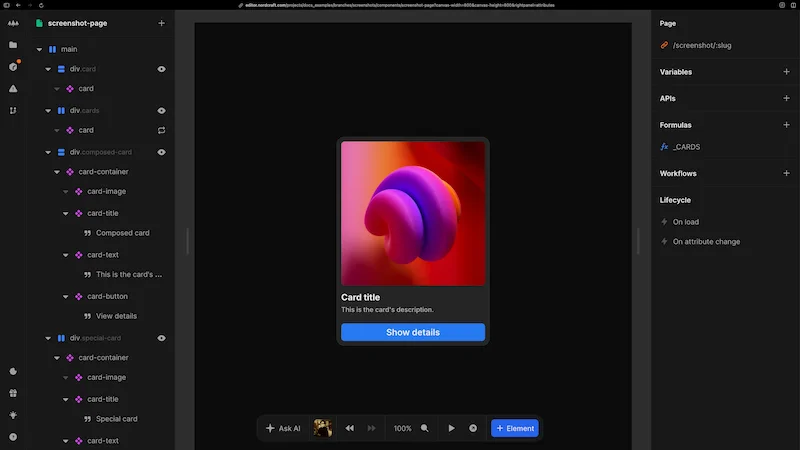Click the user avatar thumbnail in bottom bar
Viewport: 800px width, 450px height.
pyautogui.click(x=322, y=428)
